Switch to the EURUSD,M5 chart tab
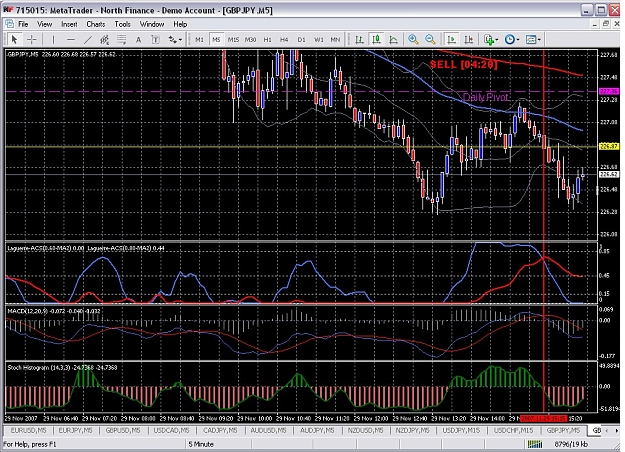 (28, 430)
